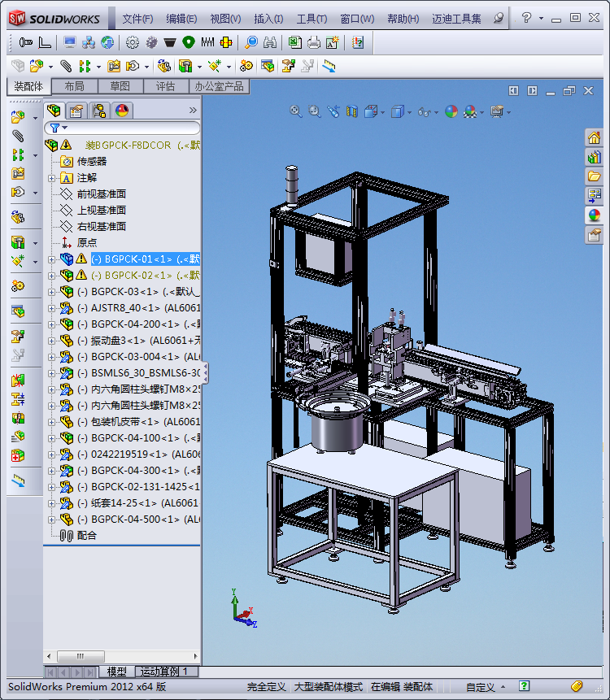Select the 前视基准面 plane
The width and height of the screenshot is (610, 700).
[x=102, y=193]
